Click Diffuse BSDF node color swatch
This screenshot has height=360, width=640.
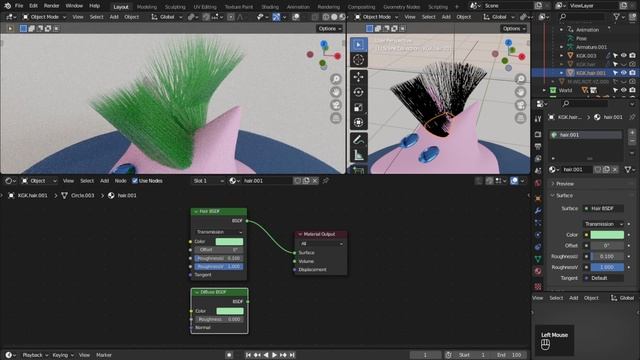tap(230, 311)
